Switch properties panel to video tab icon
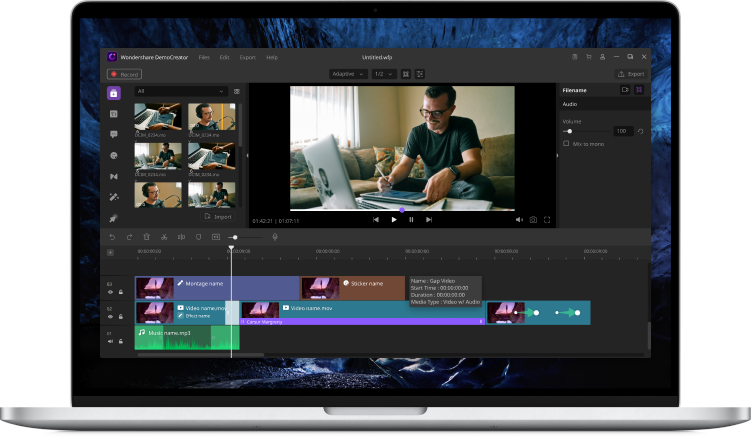 [x=625, y=90]
